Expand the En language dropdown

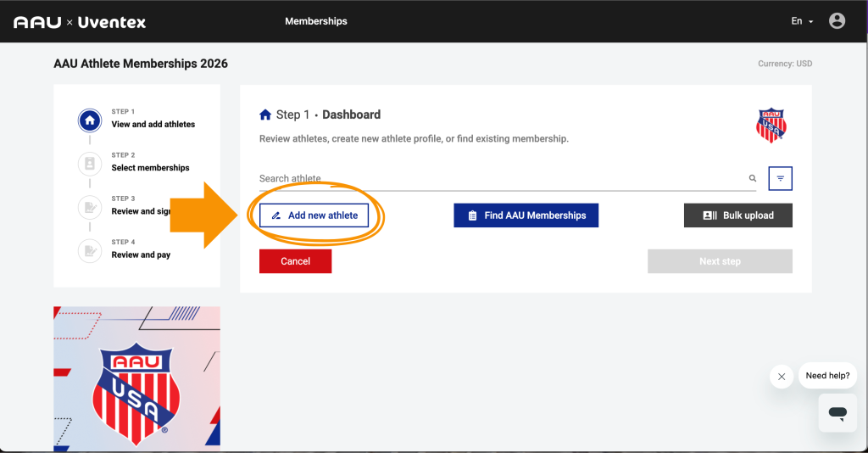(802, 21)
